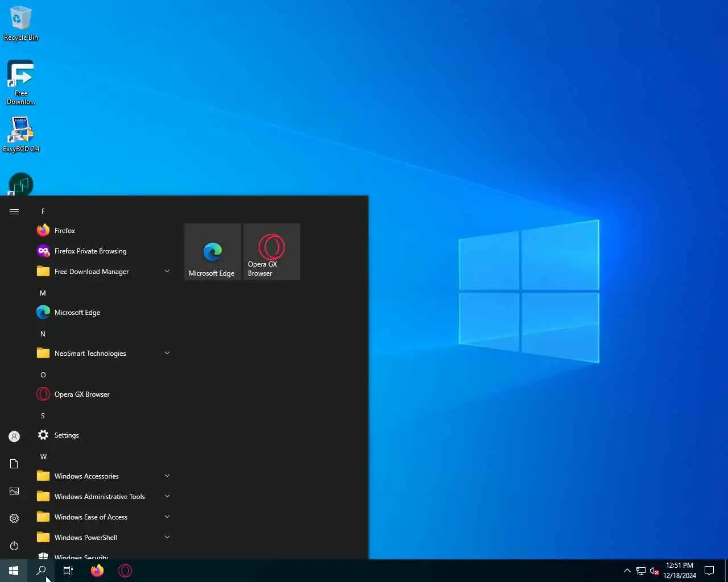Viewport: 728px width, 582px height.
Task: Open the Action Center notifications icon
Action: [x=709, y=571]
